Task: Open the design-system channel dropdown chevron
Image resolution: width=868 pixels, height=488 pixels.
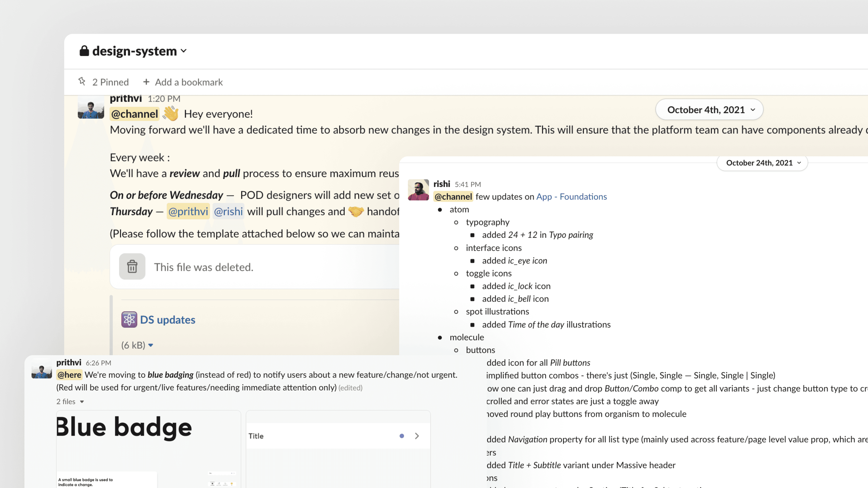Action: pyautogui.click(x=184, y=51)
